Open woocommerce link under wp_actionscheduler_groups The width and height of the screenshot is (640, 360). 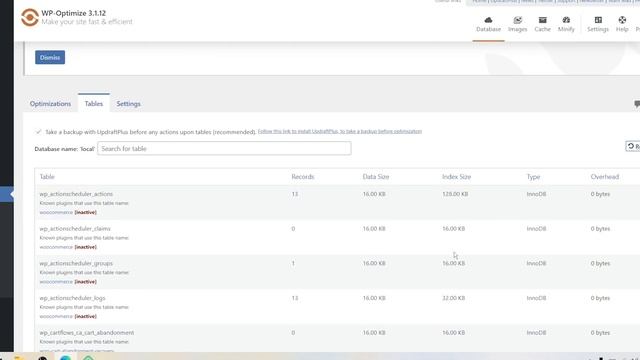[56, 282]
